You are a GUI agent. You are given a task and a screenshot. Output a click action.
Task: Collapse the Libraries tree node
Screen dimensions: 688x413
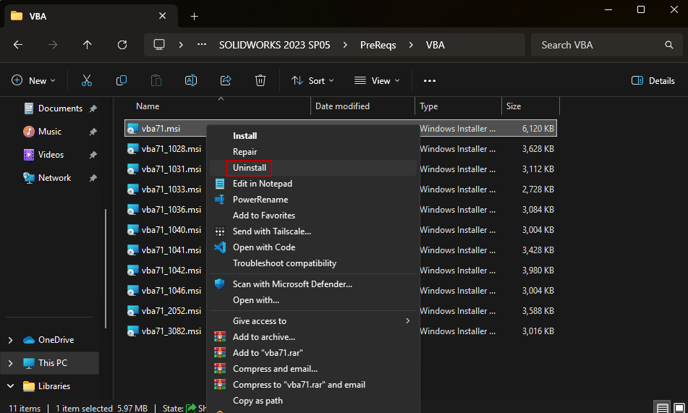(x=11, y=386)
